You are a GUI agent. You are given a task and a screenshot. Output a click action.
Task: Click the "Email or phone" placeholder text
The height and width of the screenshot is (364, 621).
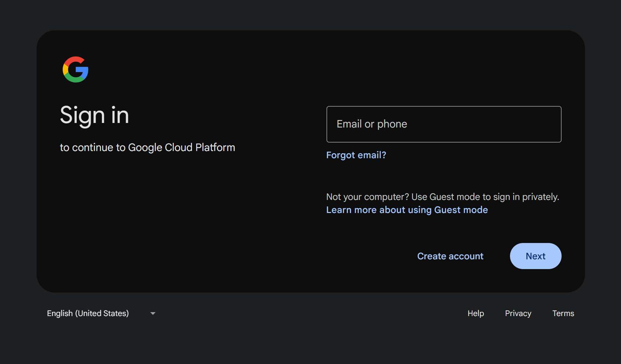click(372, 124)
